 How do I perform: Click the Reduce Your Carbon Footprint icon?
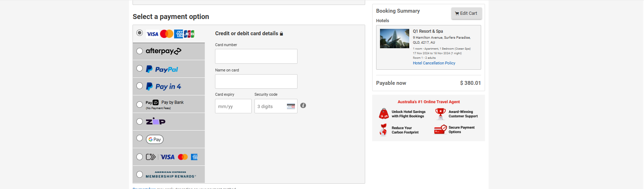383,130
